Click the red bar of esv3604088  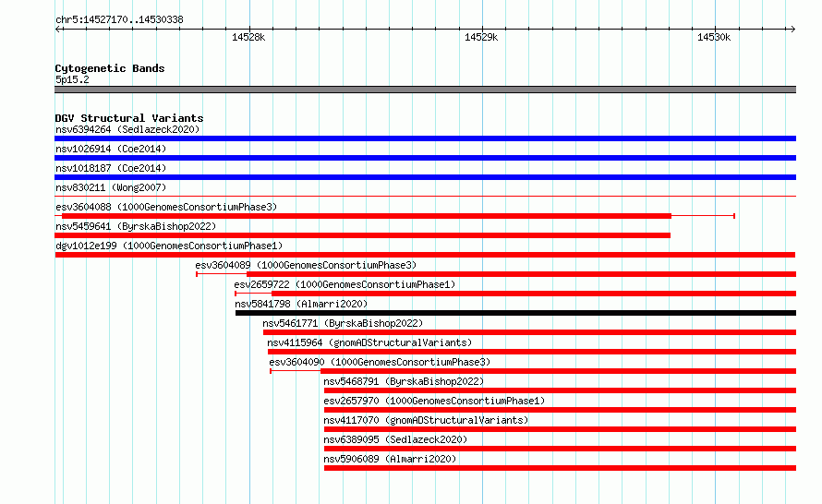click(367, 216)
